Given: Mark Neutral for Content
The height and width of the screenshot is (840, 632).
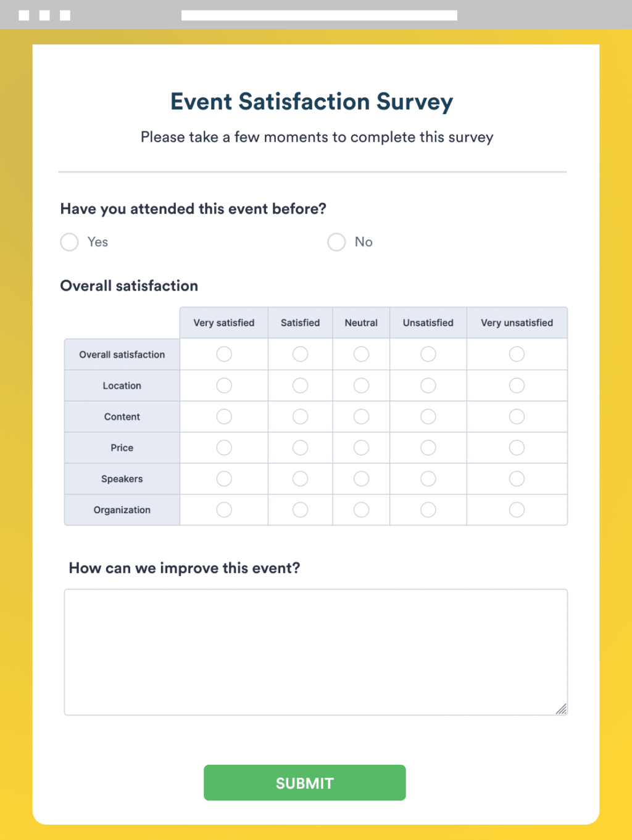Looking at the screenshot, I should pos(361,416).
